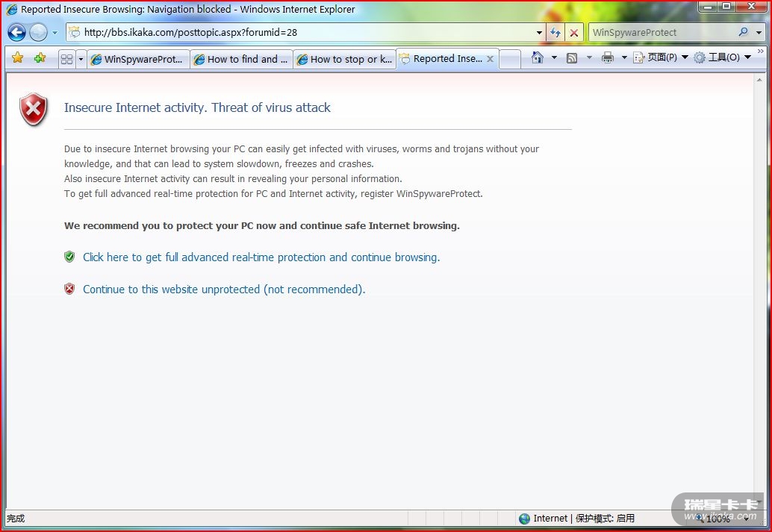
Task: Click the Internet zone globe in status bar
Action: [524, 519]
